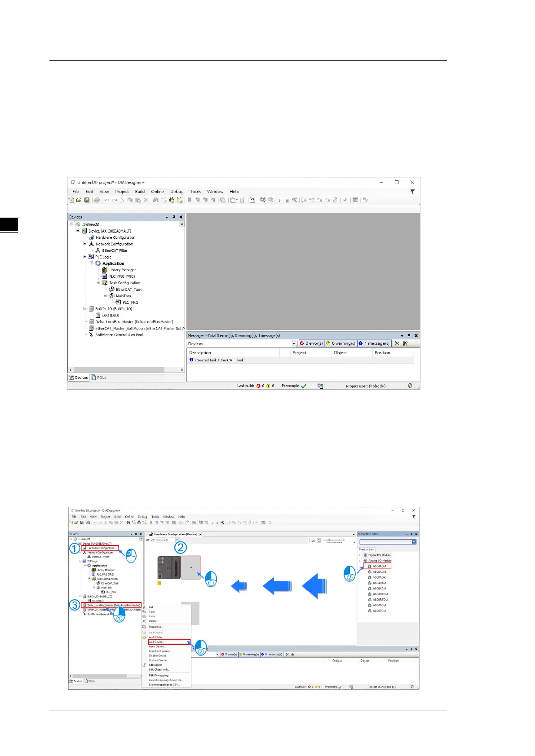This screenshot has height=756, width=535.
Task: Click Save disk icon in Untitled20 toolbar
Action: (87, 200)
